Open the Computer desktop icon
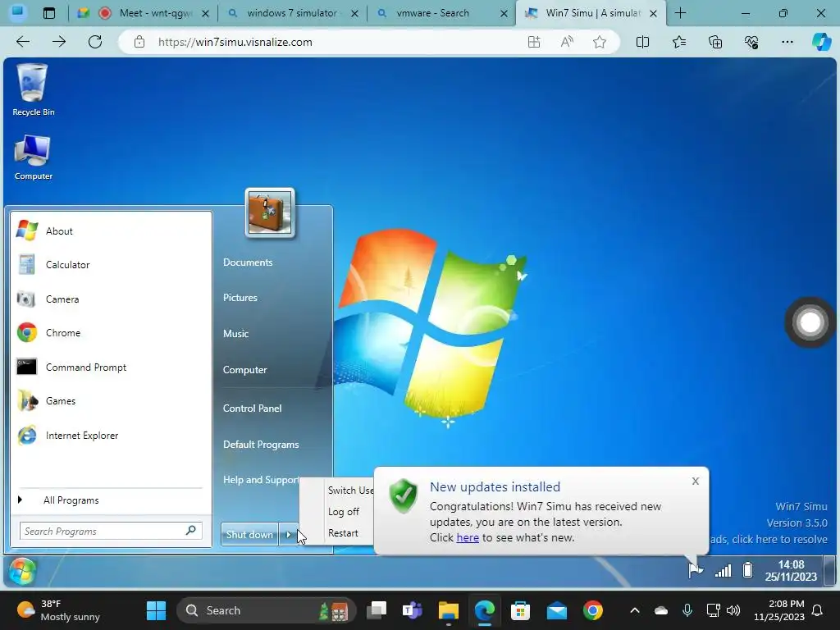Image resolution: width=840 pixels, height=630 pixels. (33, 157)
